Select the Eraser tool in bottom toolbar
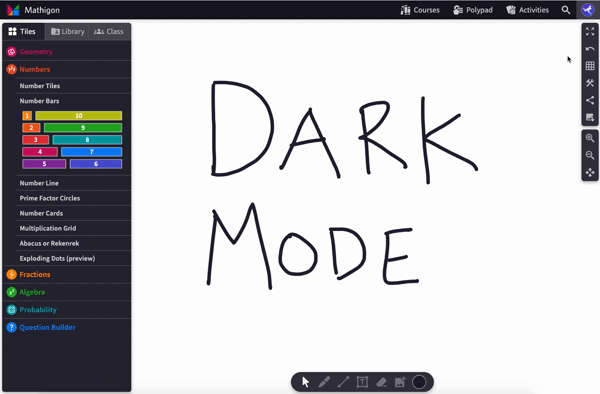This screenshot has width=600, height=394. tap(381, 382)
